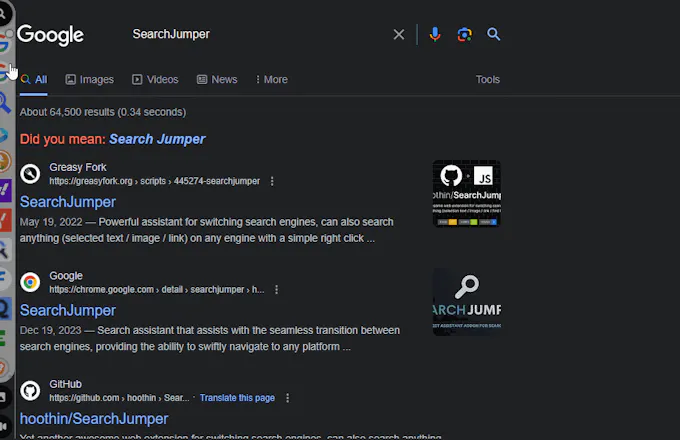This screenshot has width=680, height=440.
Task: Click the Google logo
Action: [50, 35]
